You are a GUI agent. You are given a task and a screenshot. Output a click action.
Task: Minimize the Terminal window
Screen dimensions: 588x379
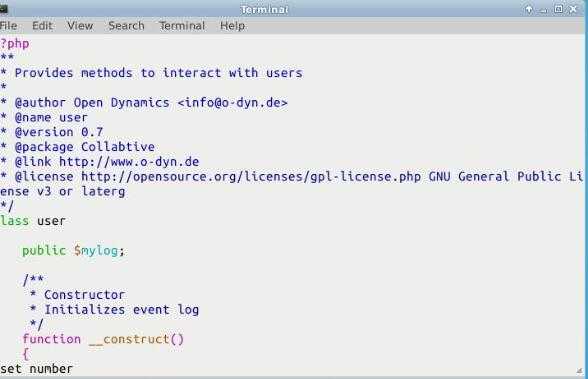(543, 10)
